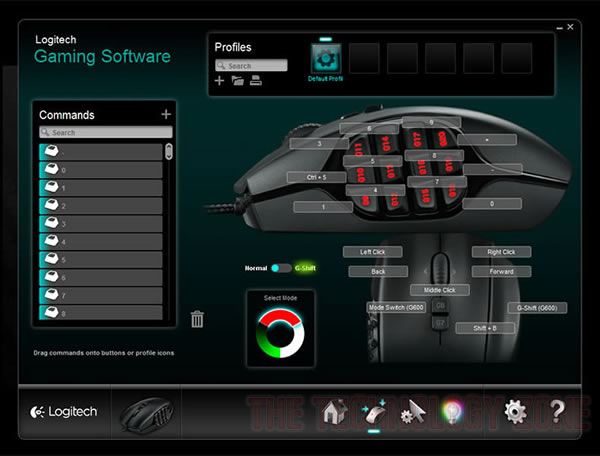Open the Home icon in bottom bar
This screenshot has width=600, height=456.
point(334,412)
